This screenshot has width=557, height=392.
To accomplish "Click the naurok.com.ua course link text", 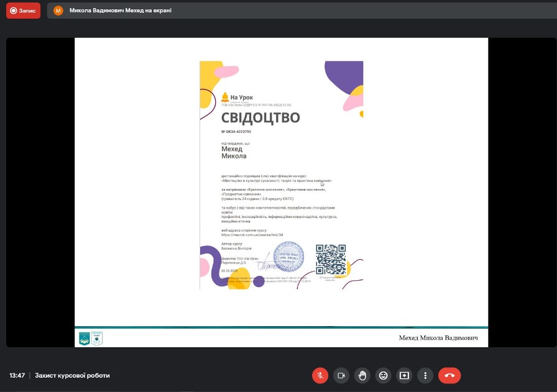I will 252,235.
